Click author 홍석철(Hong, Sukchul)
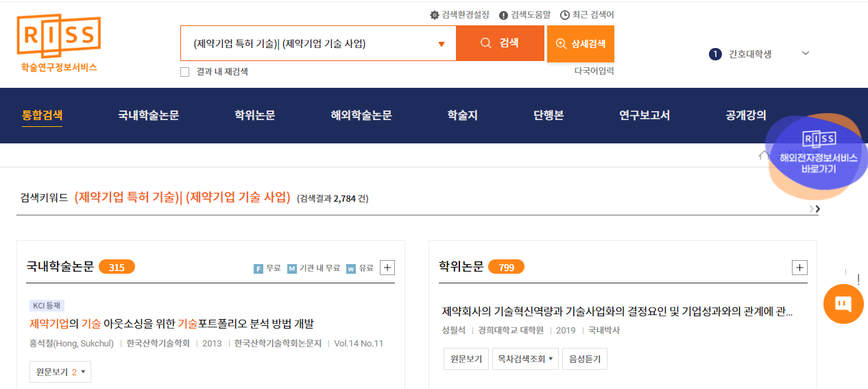 (72, 343)
